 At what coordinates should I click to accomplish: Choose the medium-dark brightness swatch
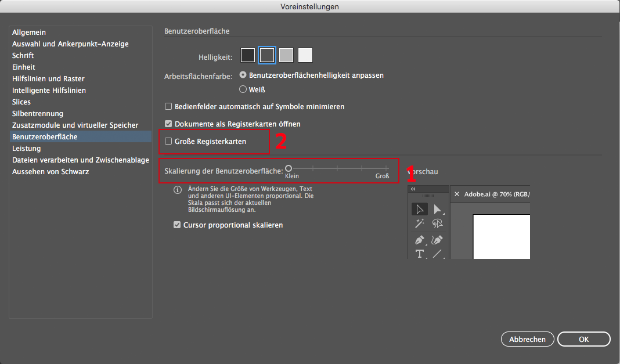(x=267, y=55)
